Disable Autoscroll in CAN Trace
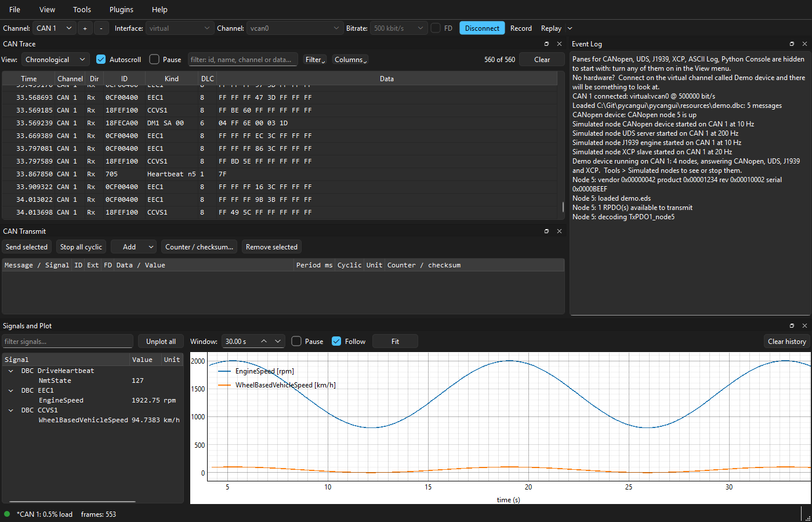This screenshot has width=812, height=522. tap(101, 60)
